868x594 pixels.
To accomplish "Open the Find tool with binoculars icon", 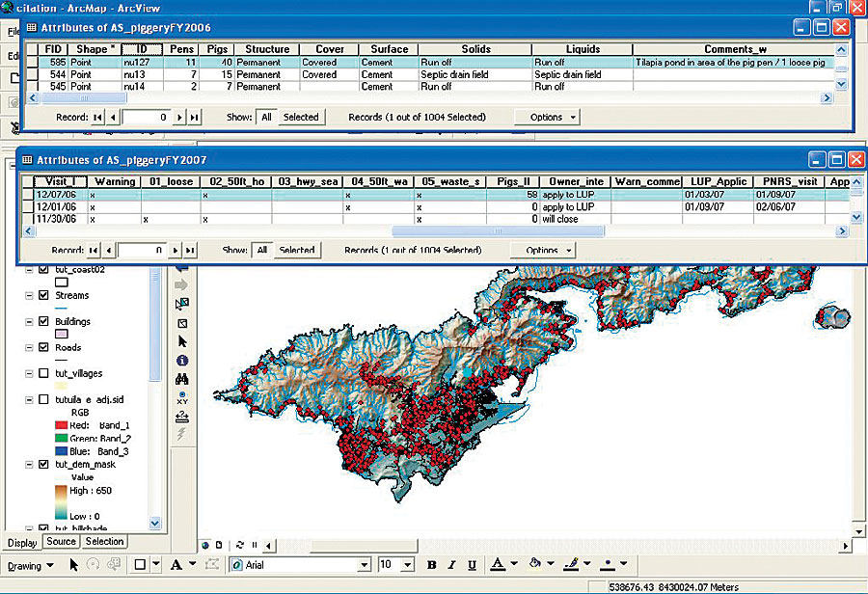I will (182, 378).
